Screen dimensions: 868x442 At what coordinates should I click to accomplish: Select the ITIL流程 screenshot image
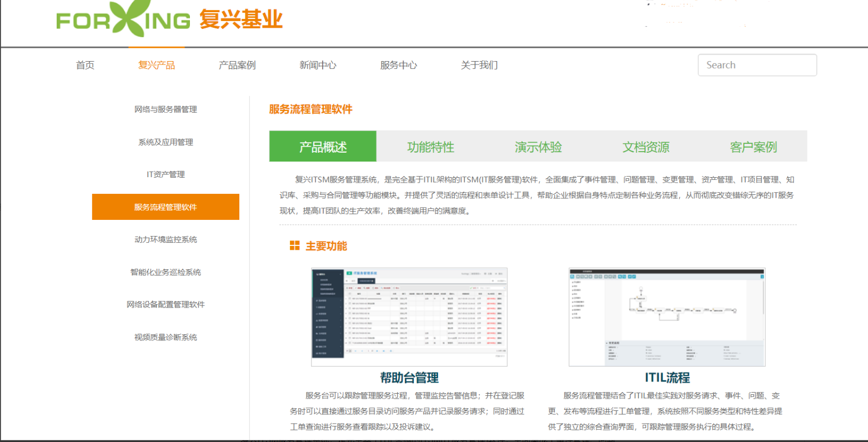click(666, 317)
